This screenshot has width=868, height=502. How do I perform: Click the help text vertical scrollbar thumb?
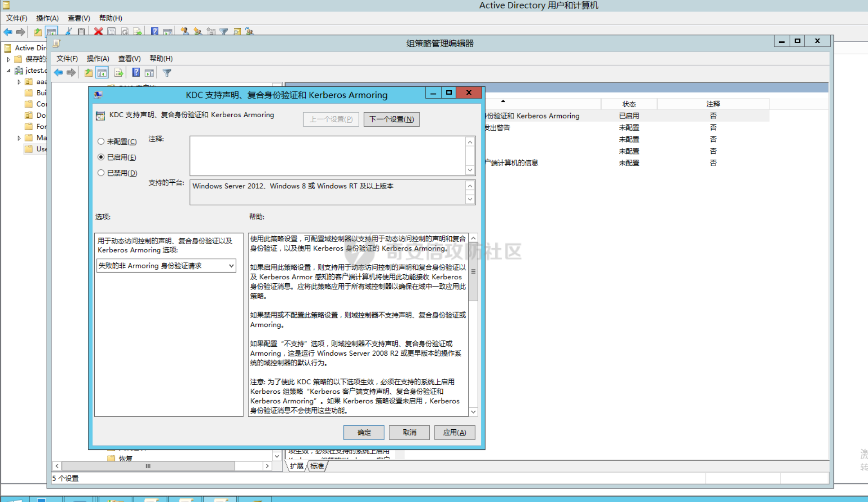pyautogui.click(x=473, y=272)
